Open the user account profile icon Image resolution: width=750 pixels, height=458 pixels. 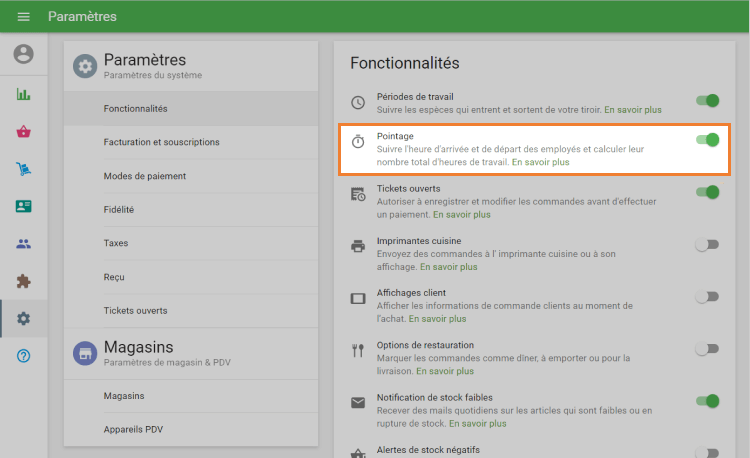click(x=23, y=54)
